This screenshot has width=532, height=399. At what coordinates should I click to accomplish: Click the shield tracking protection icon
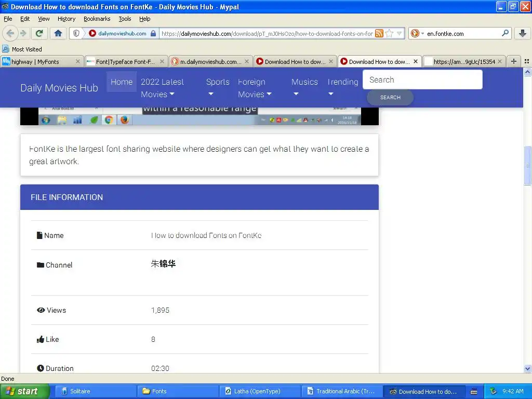76,33
